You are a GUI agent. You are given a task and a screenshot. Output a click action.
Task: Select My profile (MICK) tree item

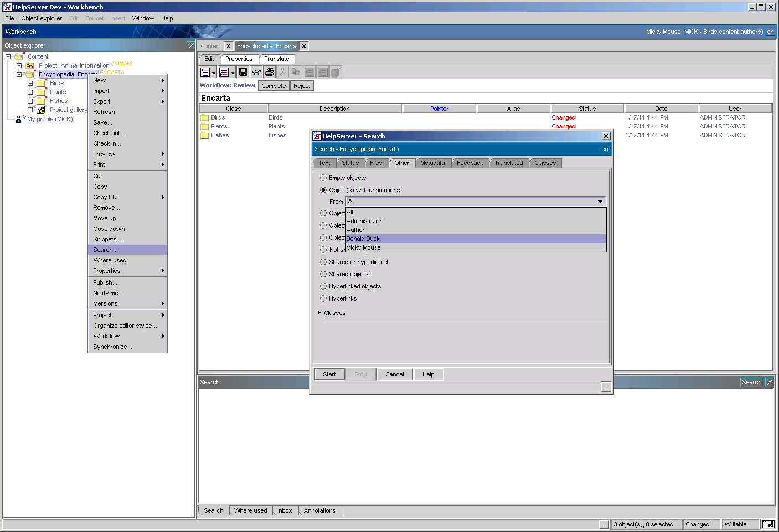click(50, 119)
